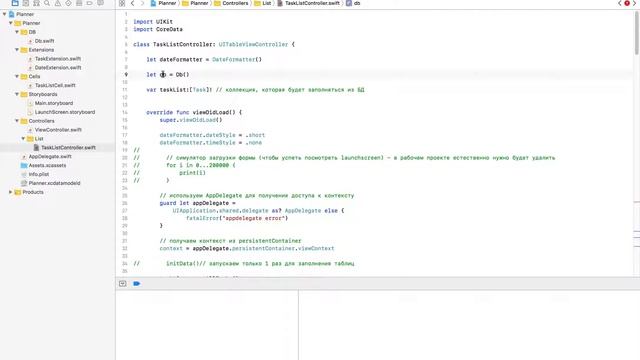Collapse the Planner group folder
640x360 pixels.
click(11, 23)
